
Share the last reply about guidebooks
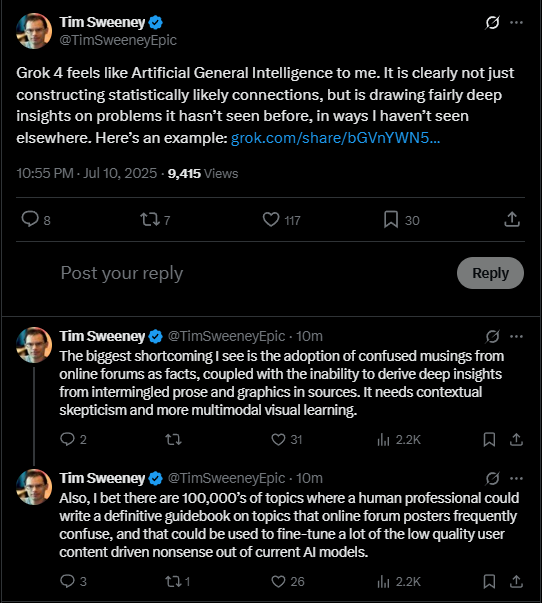(516, 581)
